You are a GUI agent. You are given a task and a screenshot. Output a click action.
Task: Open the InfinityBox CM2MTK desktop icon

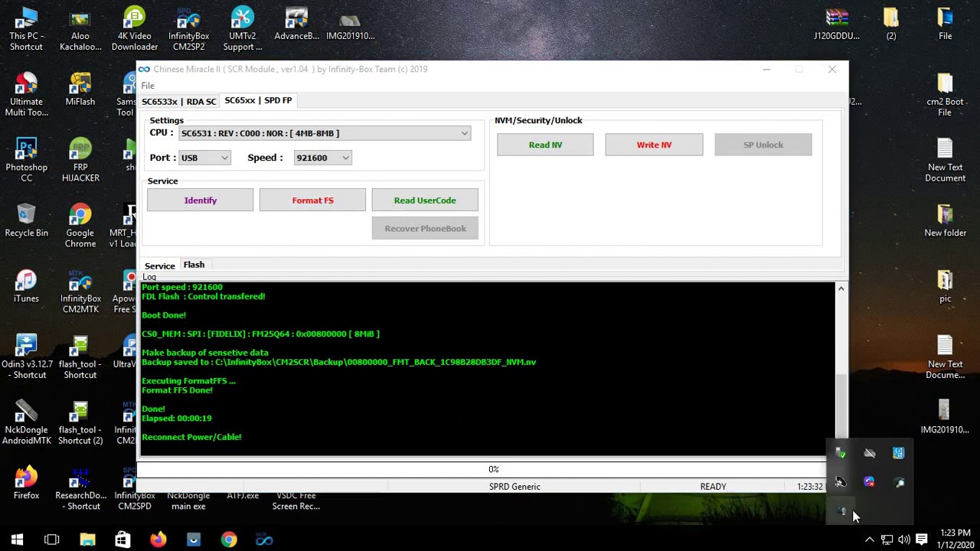tap(80, 292)
